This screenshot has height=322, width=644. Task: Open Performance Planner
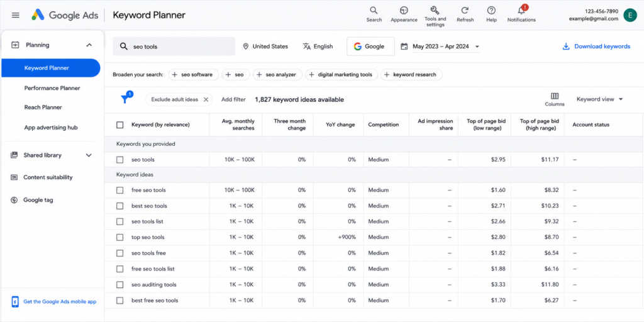[52, 88]
